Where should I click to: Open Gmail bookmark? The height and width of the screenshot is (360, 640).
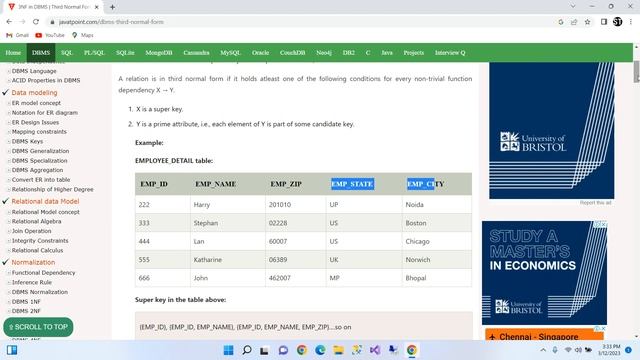click(x=18, y=36)
